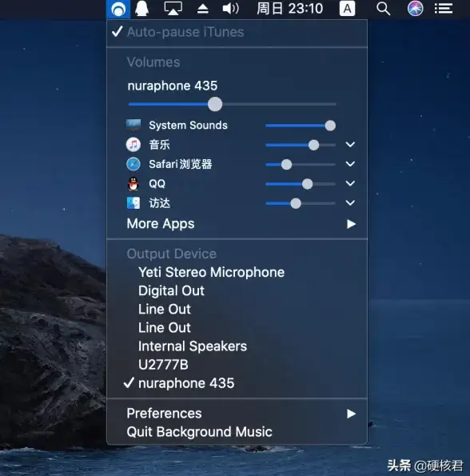The height and width of the screenshot is (476, 470).
Task: Toggle Auto-pause iTunes option
Action: coord(237,32)
